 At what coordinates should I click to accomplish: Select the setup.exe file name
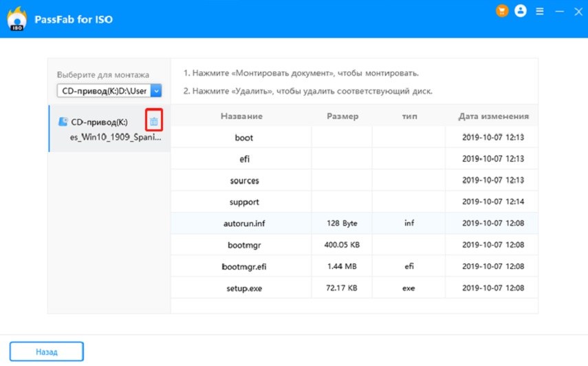point(244,288)
